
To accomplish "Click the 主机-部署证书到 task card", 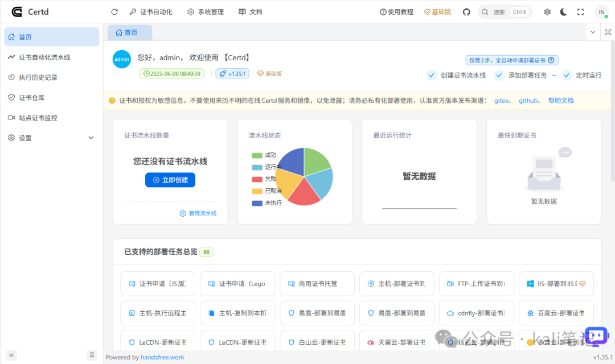I will point(396,284).
